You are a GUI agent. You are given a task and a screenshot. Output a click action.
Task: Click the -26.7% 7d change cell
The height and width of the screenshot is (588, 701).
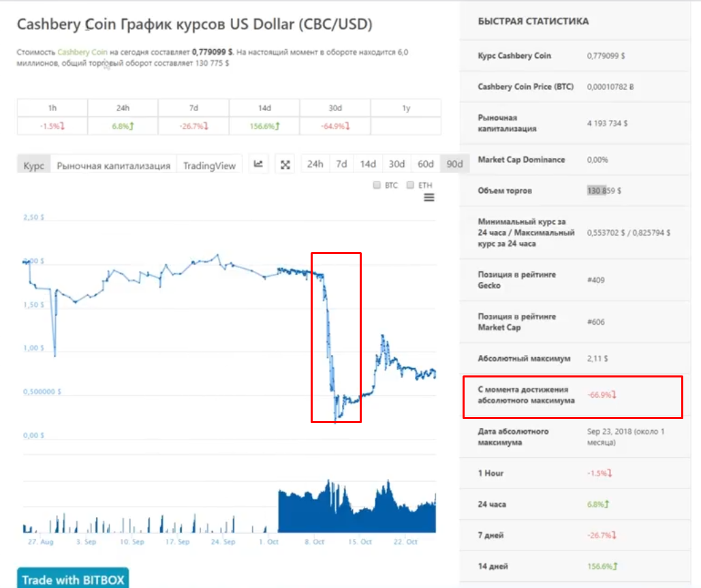(193, 126)
